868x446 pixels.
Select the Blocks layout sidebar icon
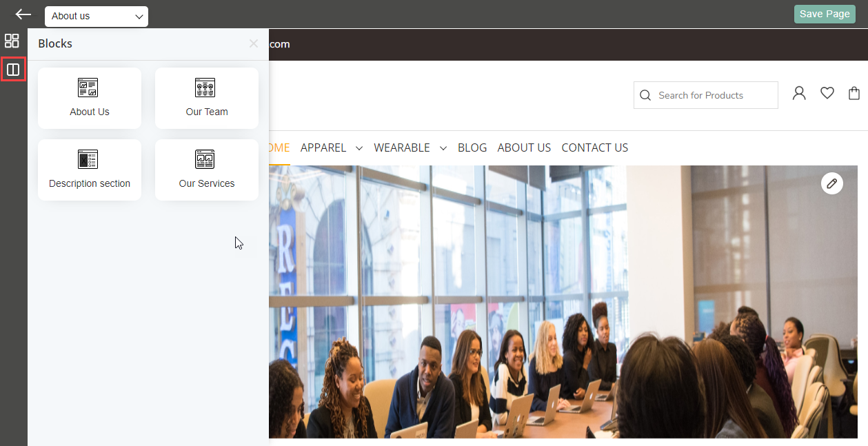pyautogui.click(x=13, y=69)
